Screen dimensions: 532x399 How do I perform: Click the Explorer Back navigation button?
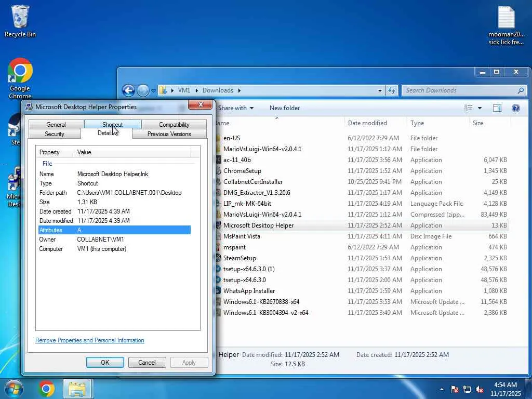(x=128, y=90)
